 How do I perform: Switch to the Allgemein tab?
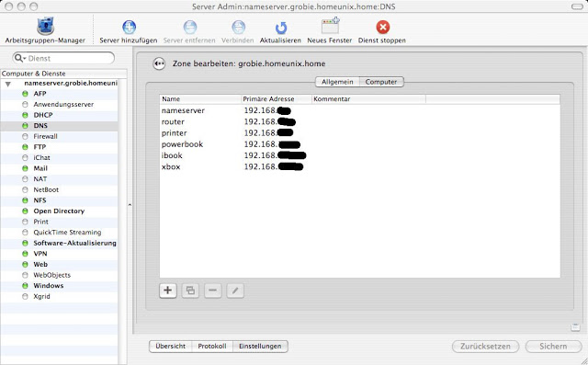coord(337,82)
